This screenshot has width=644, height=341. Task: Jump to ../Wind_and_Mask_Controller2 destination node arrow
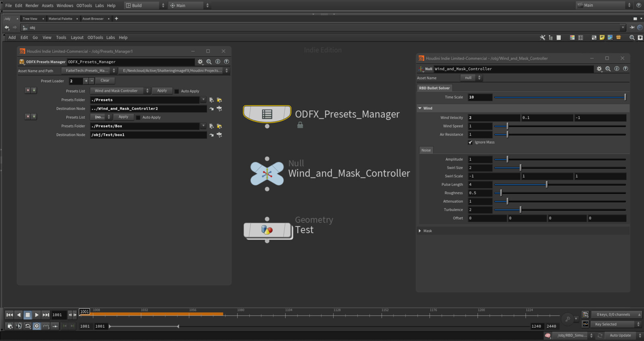(x=212, y=109)
